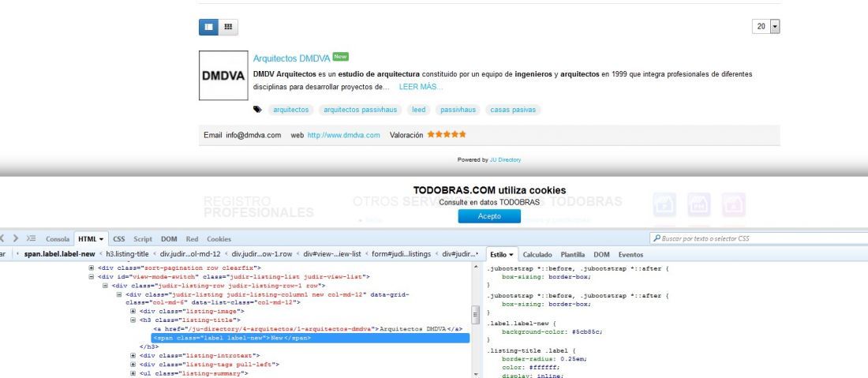Click the arquitectos passivhaus tag
This screenshot has width=868, height=378.
point(361,110)
